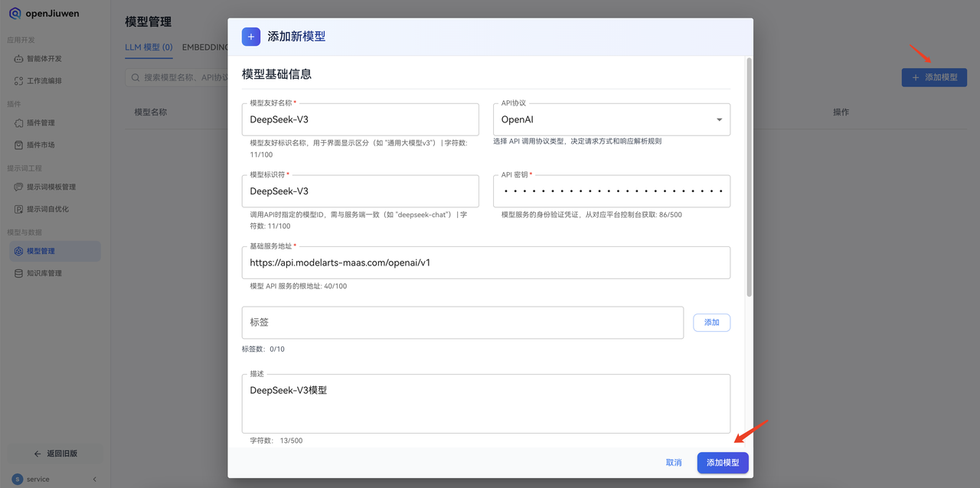Open 插件管理 menu item

coord(54,122)
